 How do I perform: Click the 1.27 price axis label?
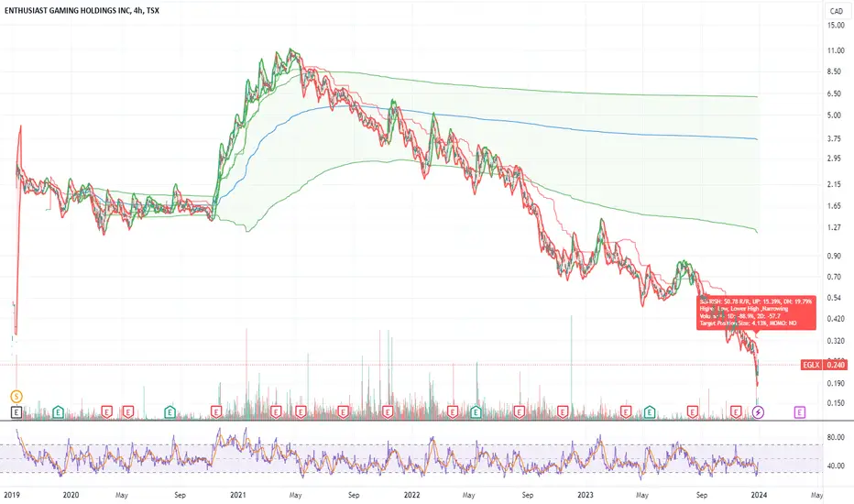(x=834, y=228)
